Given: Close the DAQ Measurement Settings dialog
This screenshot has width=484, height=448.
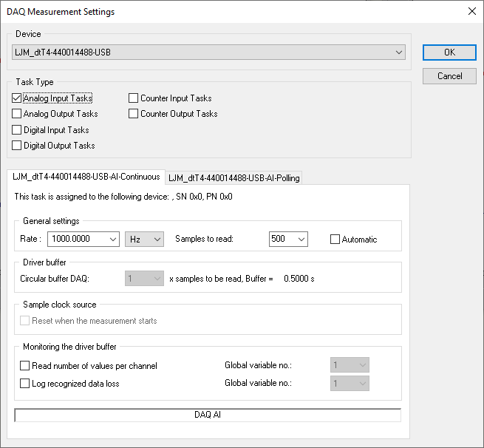Looking at the screenshot, I should (x=472, y=11).
